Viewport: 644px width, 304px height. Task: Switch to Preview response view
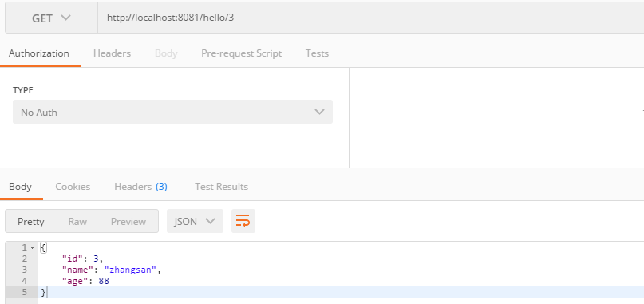(128, 222)
